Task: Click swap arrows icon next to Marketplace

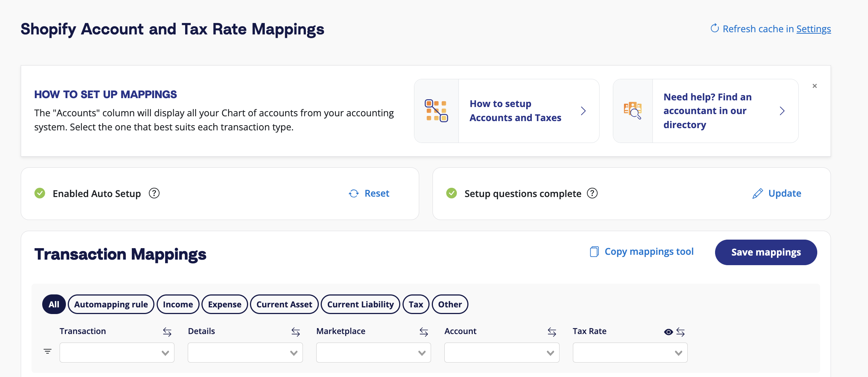Action: 424,332
